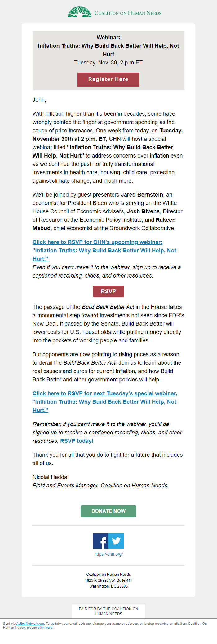
Task: Click the red RSVP button
Action: (x=108, y=291)
